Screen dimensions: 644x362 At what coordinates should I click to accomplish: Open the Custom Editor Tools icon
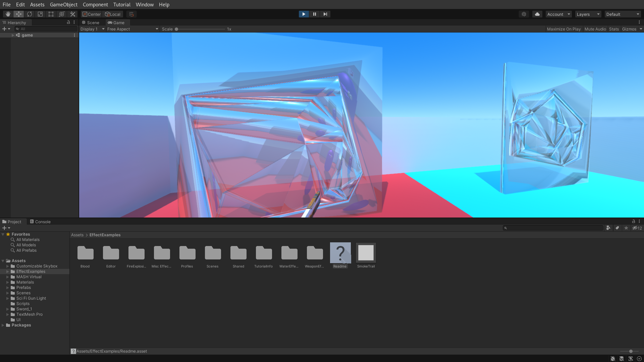[x=72, y=14]
